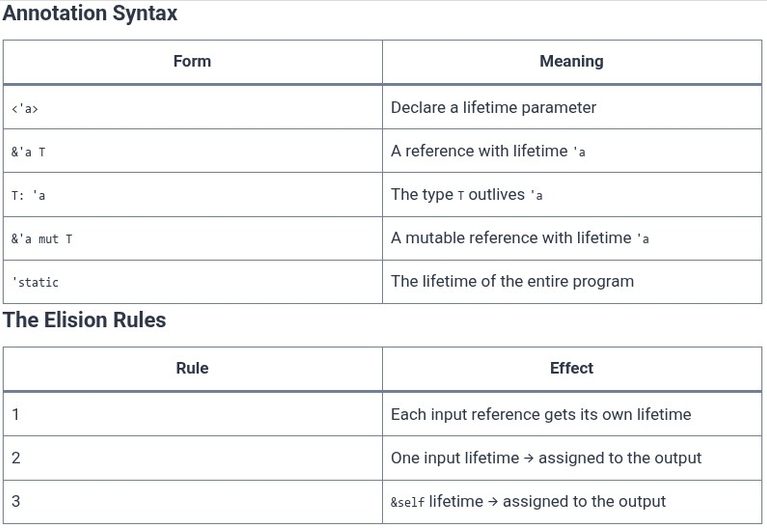Select the &'a T code cell

click(193, 151)
